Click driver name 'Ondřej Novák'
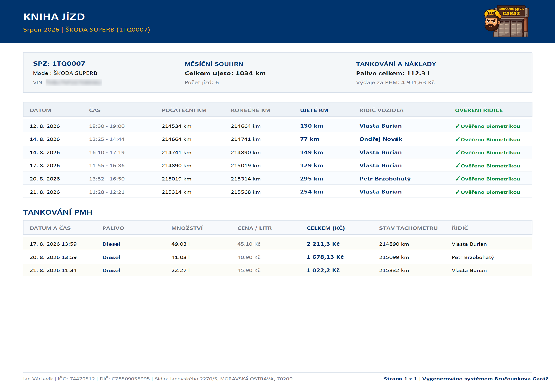 381,139
